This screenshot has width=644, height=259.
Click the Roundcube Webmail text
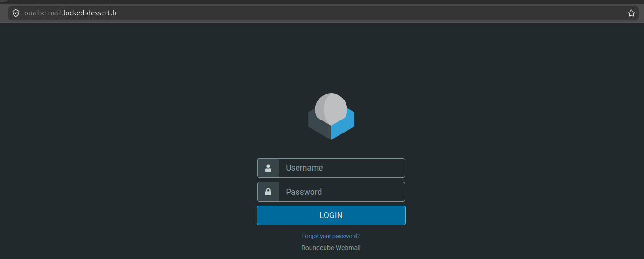click(331, 248)
